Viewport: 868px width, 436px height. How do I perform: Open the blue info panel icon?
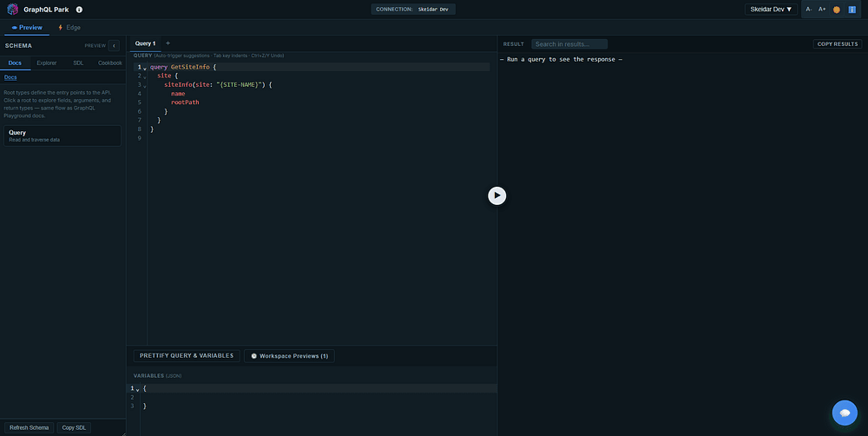point(852,10)
